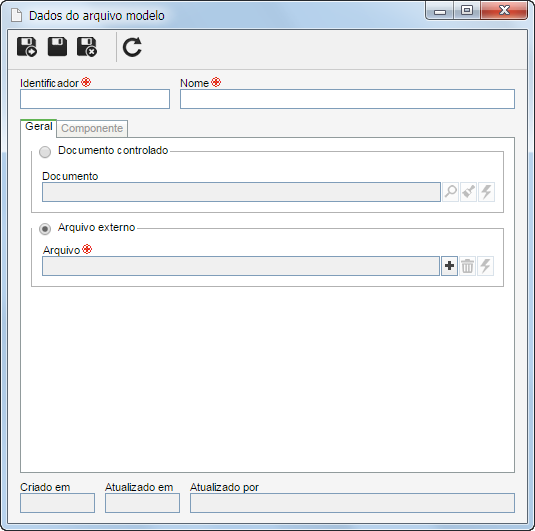Click the plus icon to add Arquivo
The width and height of the screenshot is (535, 531).
point(449,266)
